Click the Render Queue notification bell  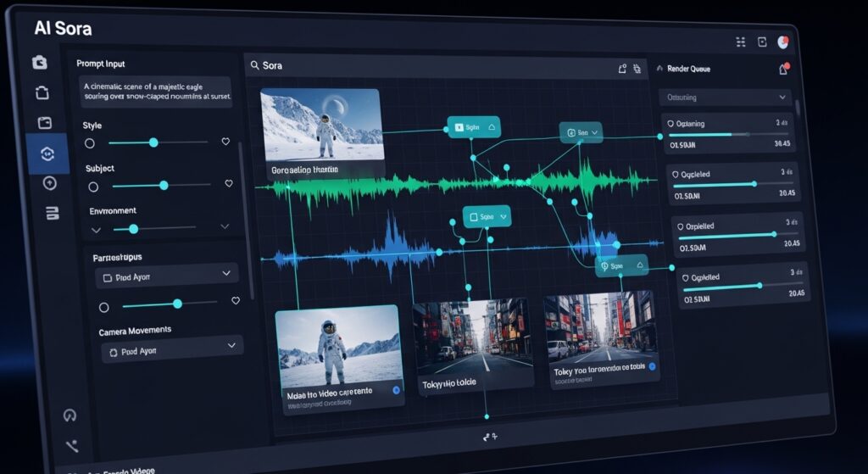coord(783,70)
